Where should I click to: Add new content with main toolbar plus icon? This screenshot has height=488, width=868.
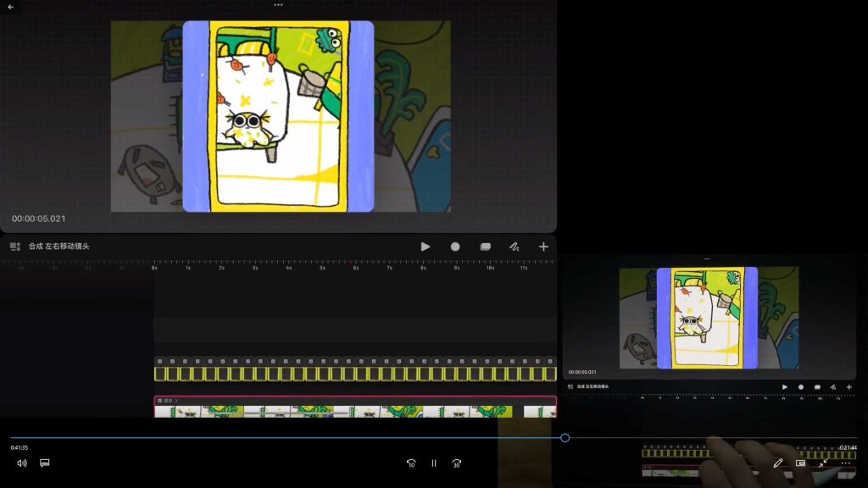coord(543,247)
